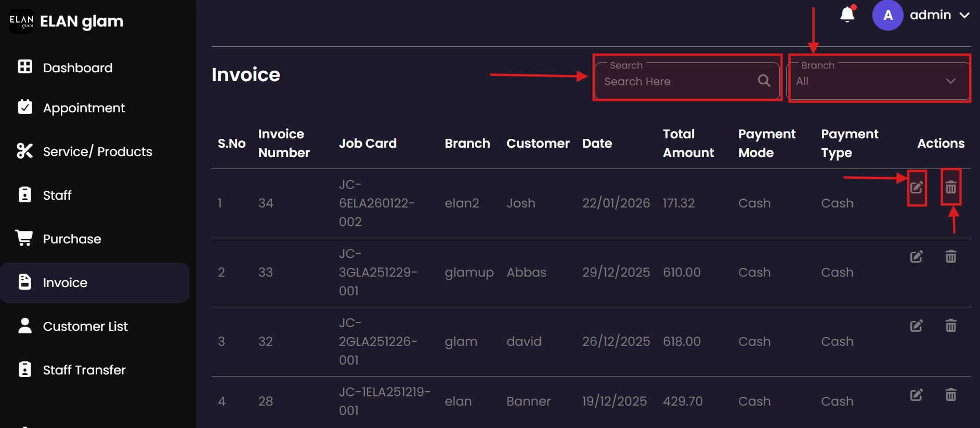Open the Branch filter dropdown
Screen dimensions: 980x428
tap(879, 81)
